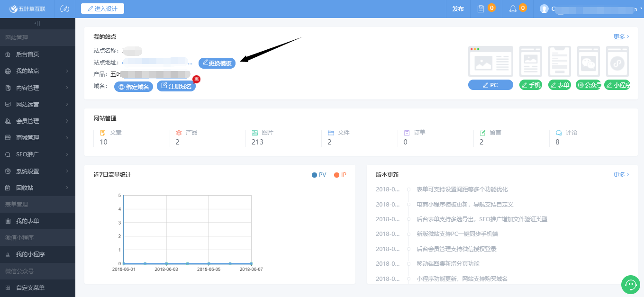Go to 后台首页 in sidebar

point(27,54)
